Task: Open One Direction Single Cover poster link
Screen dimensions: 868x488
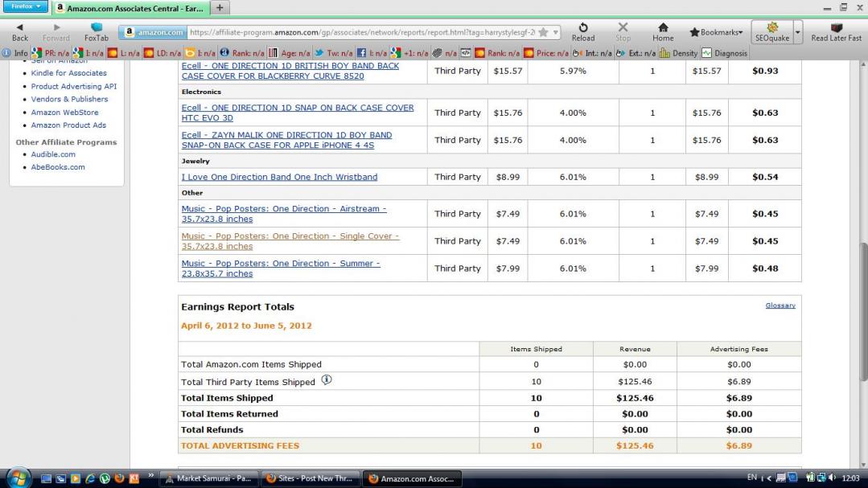Action: tap(290, 241)
